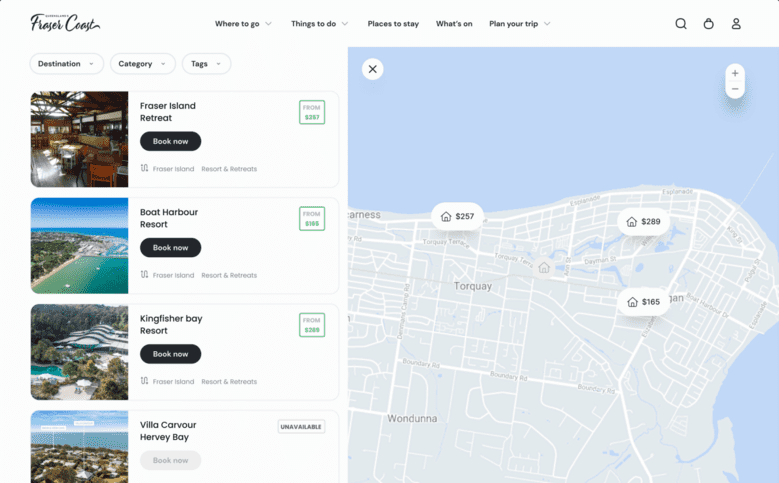Click the unpriced house marker near Torquay
Screen dimensions: 779x483
544,268
